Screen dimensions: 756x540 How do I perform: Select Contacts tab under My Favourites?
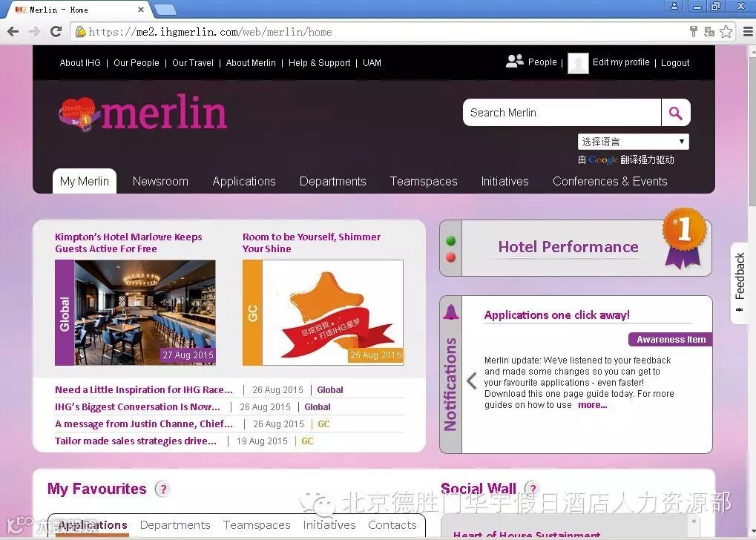click(392, 525)
